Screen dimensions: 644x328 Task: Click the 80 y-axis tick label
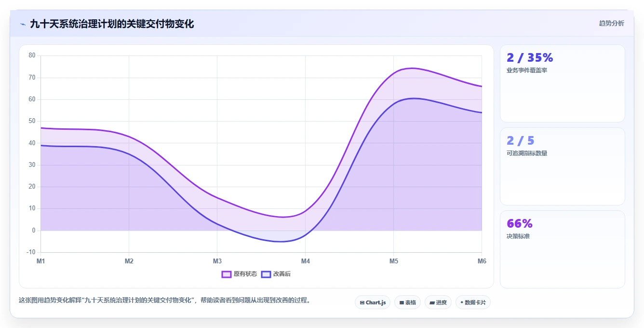pyautogui.click(x=32, y=55)
